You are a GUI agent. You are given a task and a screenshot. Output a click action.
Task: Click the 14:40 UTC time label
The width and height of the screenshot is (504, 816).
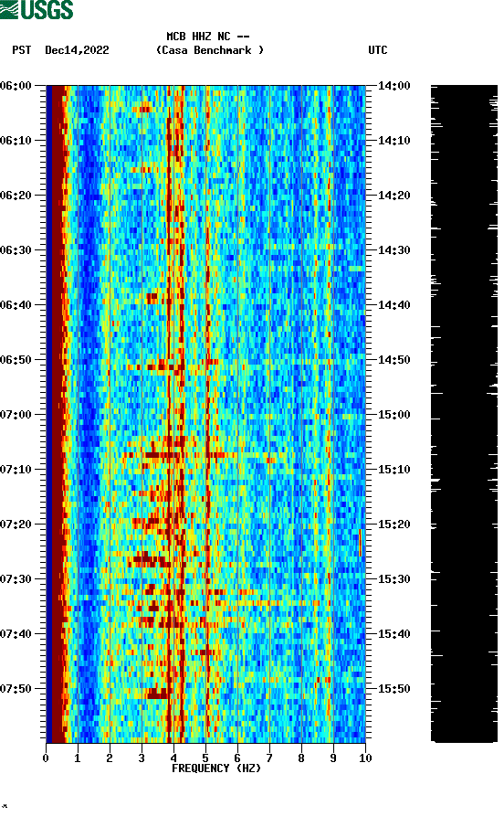pyautogui.click(x=394, y=305)
